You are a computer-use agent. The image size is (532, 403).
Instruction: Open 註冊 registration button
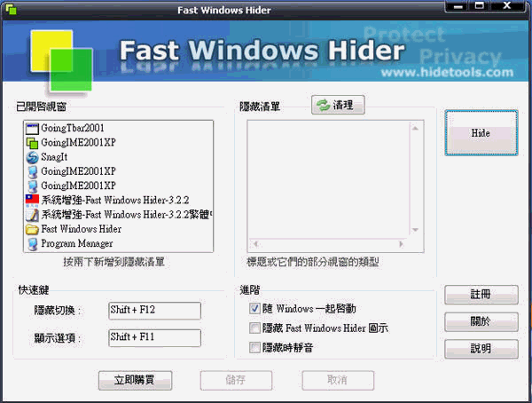point(481,295)
